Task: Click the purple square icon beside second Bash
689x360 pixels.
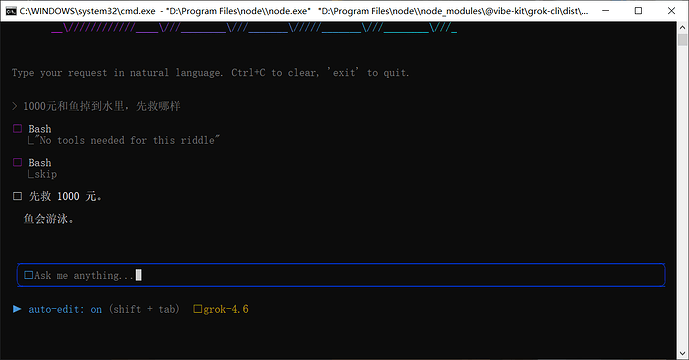Action: point(18,162)
